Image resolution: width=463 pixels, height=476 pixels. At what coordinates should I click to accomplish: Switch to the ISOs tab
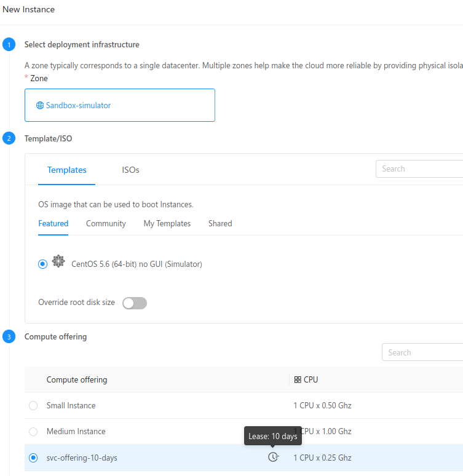click(x=130, y=170)
